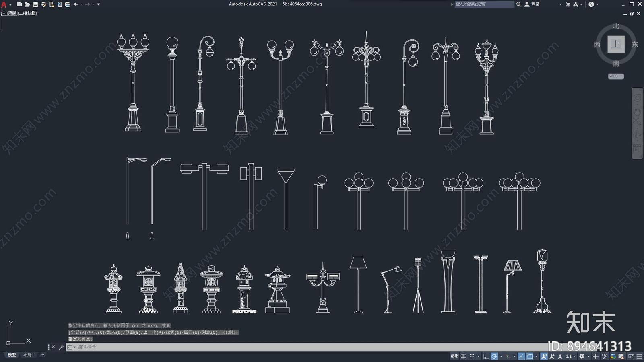The height and width of the screenshot is (362, 644).
Task: Click the viewport control [-] label
Action: click(x=4, y=13)
